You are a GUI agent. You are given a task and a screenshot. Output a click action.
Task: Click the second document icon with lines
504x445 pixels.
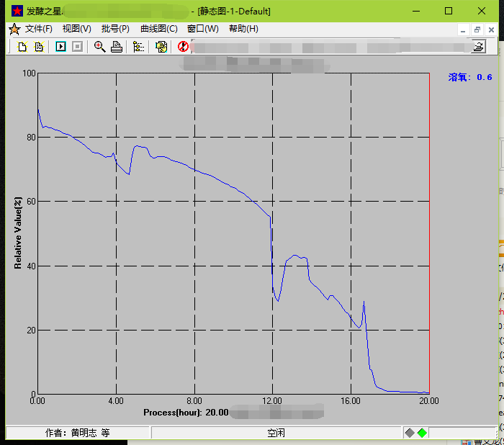coord(39,47)
